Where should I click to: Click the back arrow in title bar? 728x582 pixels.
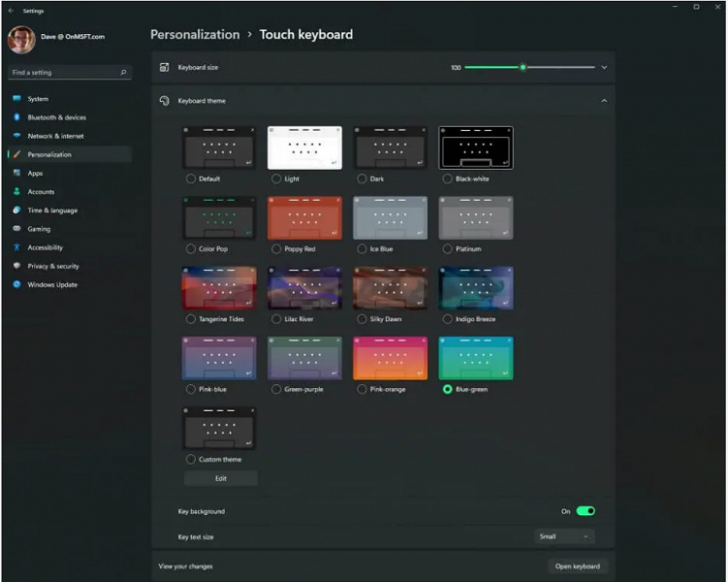coord(11,10)
